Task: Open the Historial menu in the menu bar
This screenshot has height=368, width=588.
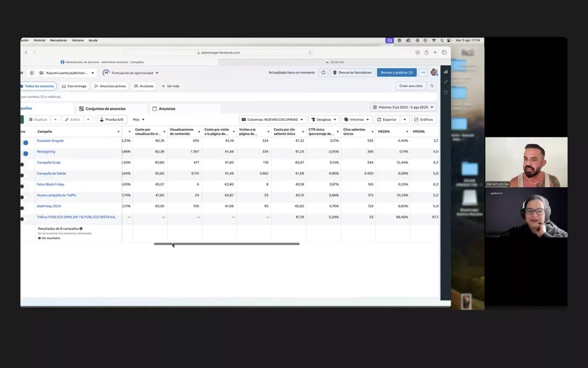Action: (x=39, y=40)
